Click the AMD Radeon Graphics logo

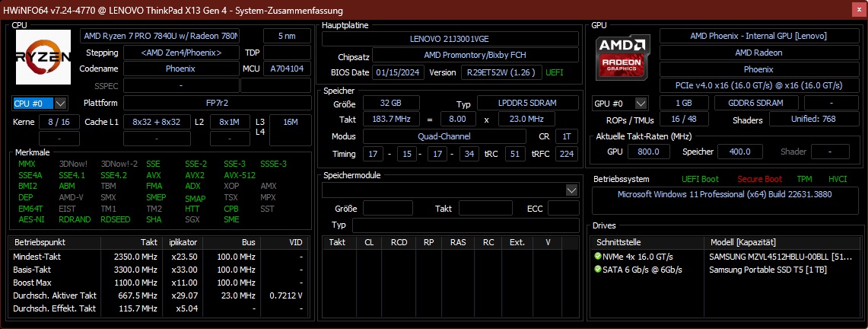click(622, 57)
